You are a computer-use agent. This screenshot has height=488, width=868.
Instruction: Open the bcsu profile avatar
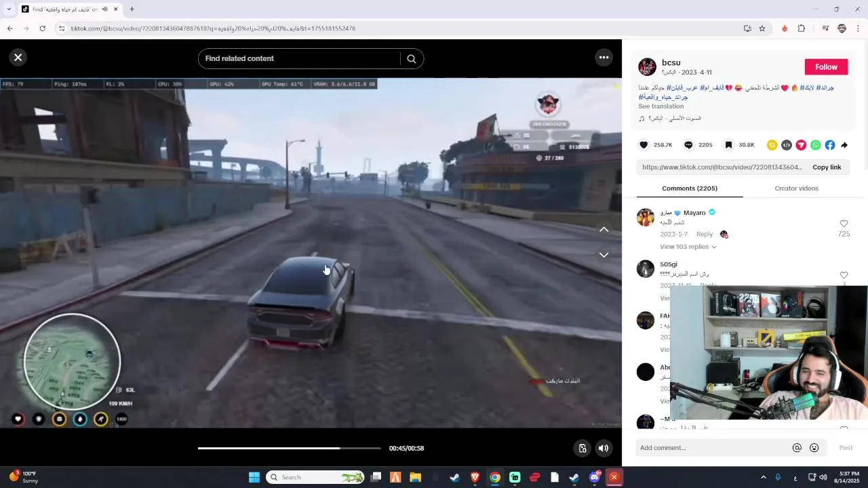[x=647, y=67]
